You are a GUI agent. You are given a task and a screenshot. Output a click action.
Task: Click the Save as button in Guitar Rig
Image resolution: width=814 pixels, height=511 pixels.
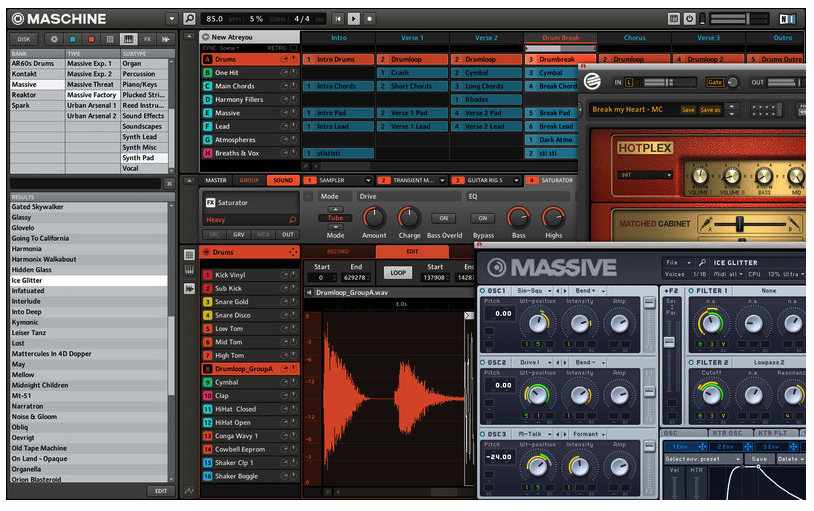pyautogui.click(x=711, y=110)
